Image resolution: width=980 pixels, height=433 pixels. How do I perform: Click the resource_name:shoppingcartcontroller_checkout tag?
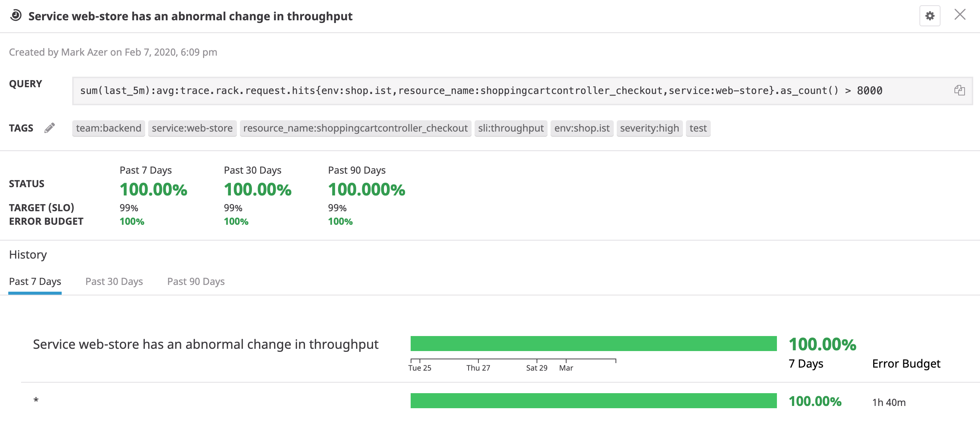pos(355,128)
